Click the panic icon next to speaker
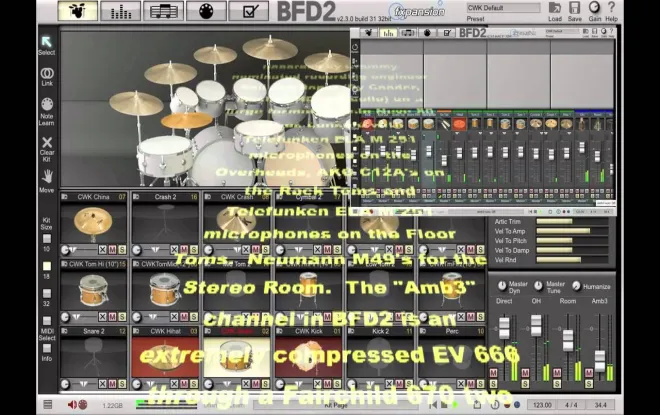Screen dimensions: 660x415 [x=83, y=405]
